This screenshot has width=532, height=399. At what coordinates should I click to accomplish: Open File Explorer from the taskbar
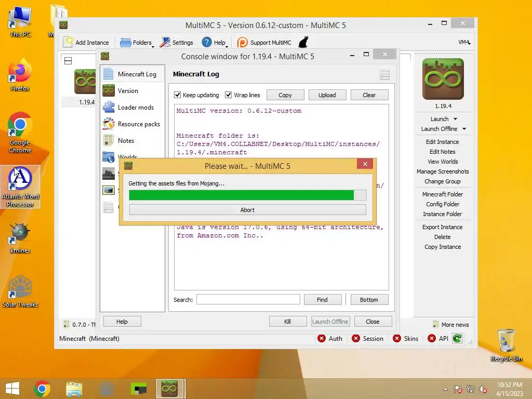point(74,389)
